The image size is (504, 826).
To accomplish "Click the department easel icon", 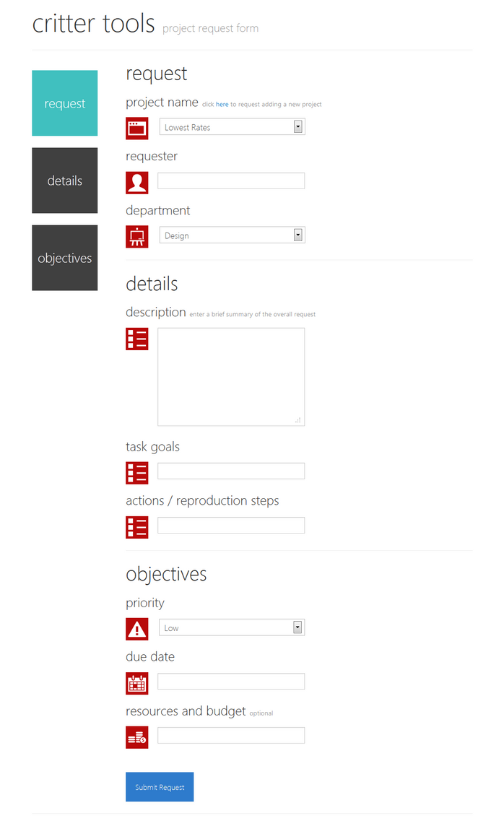I will click(137, 237).
